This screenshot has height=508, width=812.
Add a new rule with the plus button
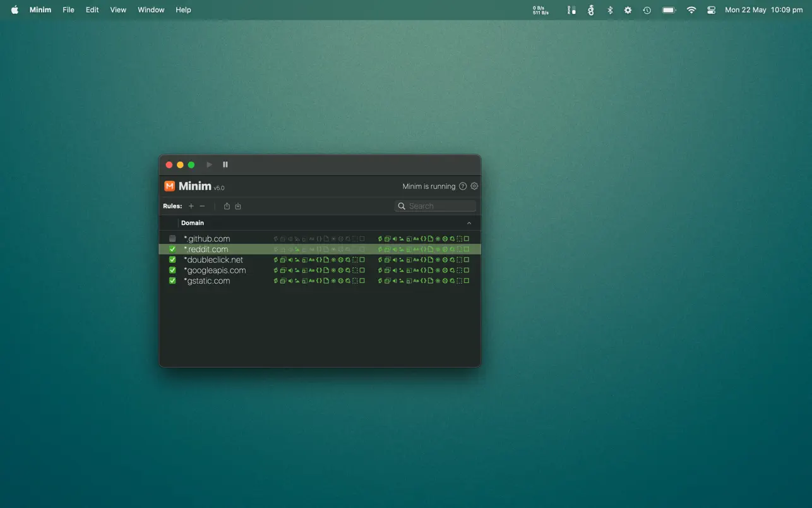click(x=191, y=206)
